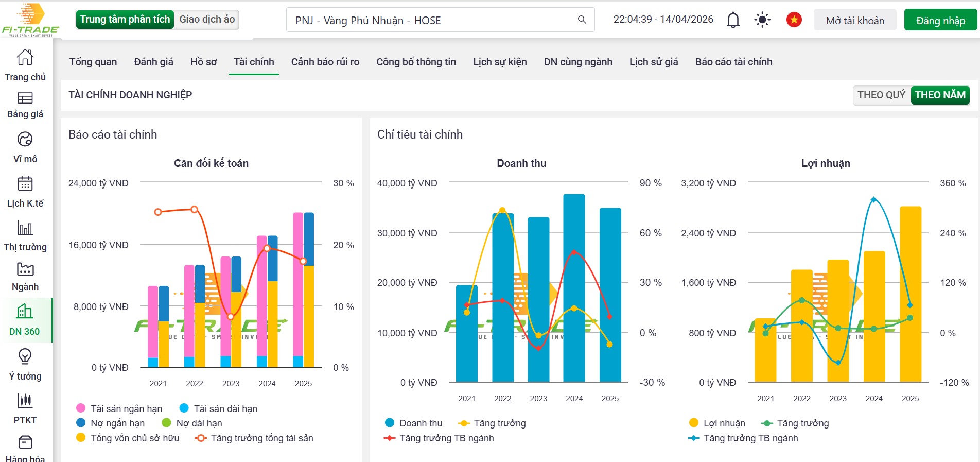980x462 pixels.
Task: Click the Mở tài khoản button
Action: point(855,21)
